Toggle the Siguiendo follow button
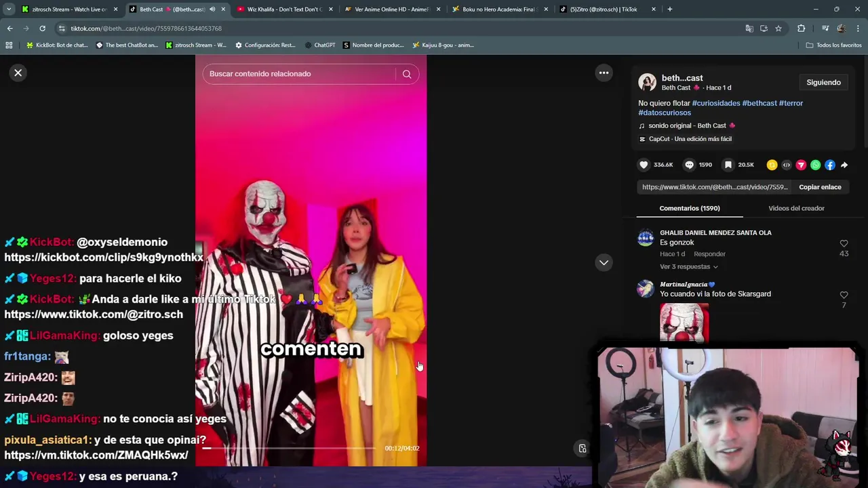The width and height of the screenshot is (868, 488). pyautogui.click(x=823, y=83)
